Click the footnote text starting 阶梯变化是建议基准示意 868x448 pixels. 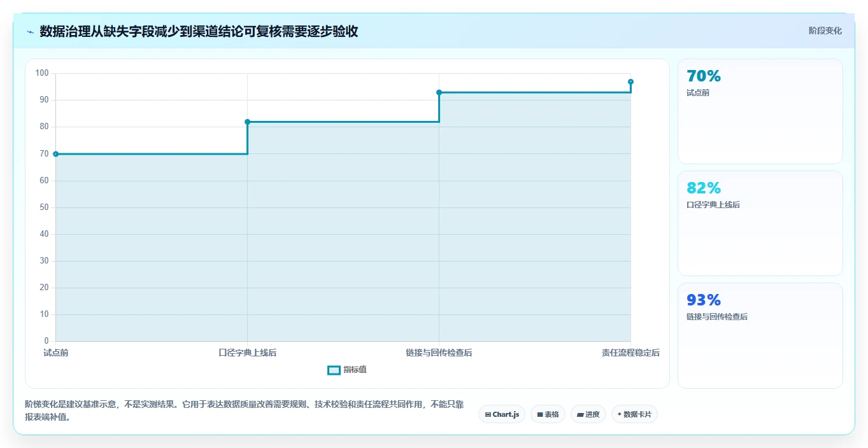click(x=245, y=411)
